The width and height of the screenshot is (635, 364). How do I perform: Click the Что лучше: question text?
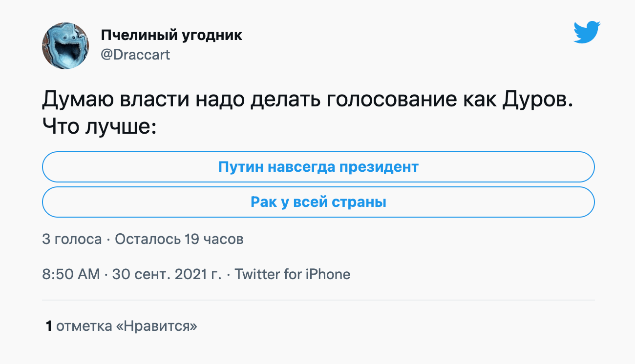point(99,127)
